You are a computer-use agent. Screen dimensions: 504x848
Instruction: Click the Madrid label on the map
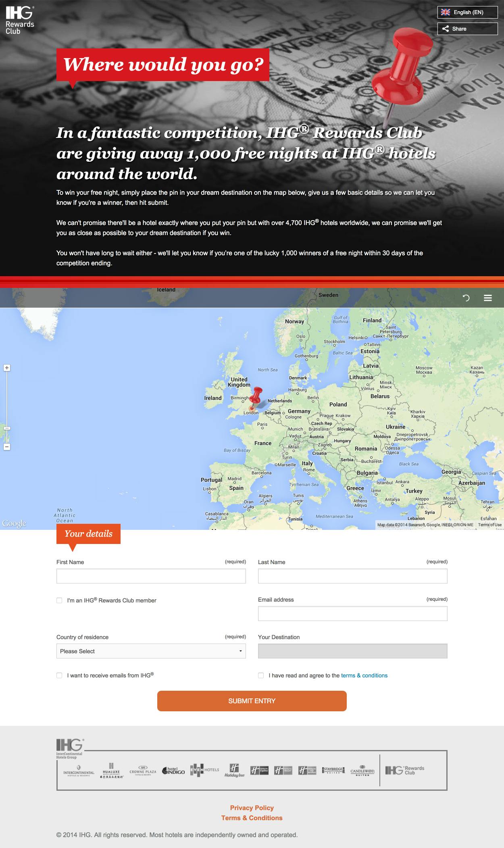[235, 479]
